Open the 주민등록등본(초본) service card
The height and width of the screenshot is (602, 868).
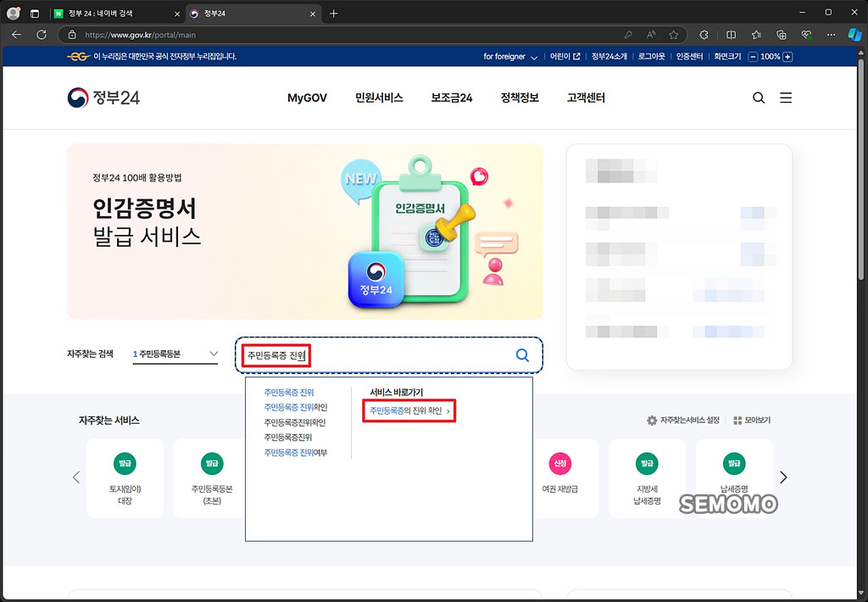(x=212, y=478)
